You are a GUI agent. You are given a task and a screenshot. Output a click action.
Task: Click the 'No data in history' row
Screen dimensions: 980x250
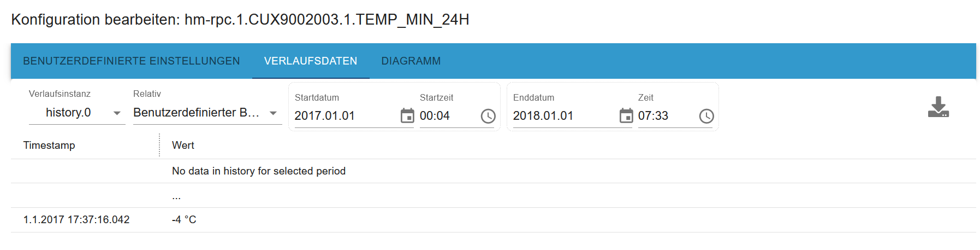[258, 171]
